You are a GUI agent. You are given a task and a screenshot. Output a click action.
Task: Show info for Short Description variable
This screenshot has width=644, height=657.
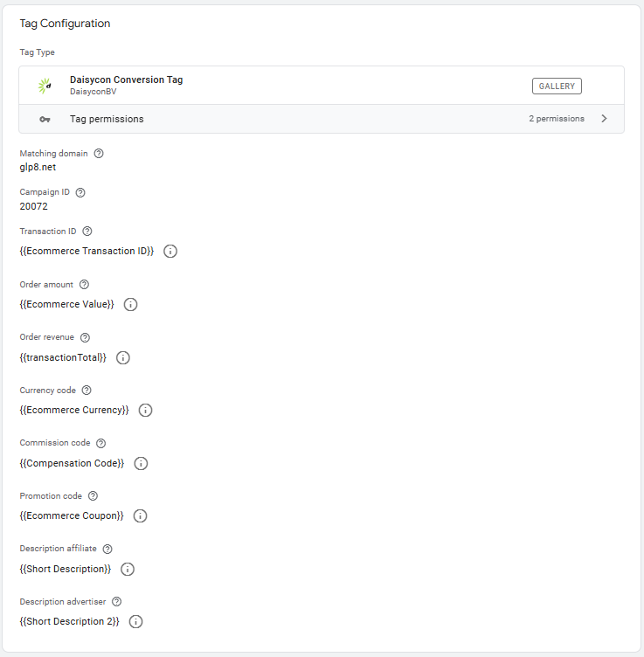coord(128,569)
